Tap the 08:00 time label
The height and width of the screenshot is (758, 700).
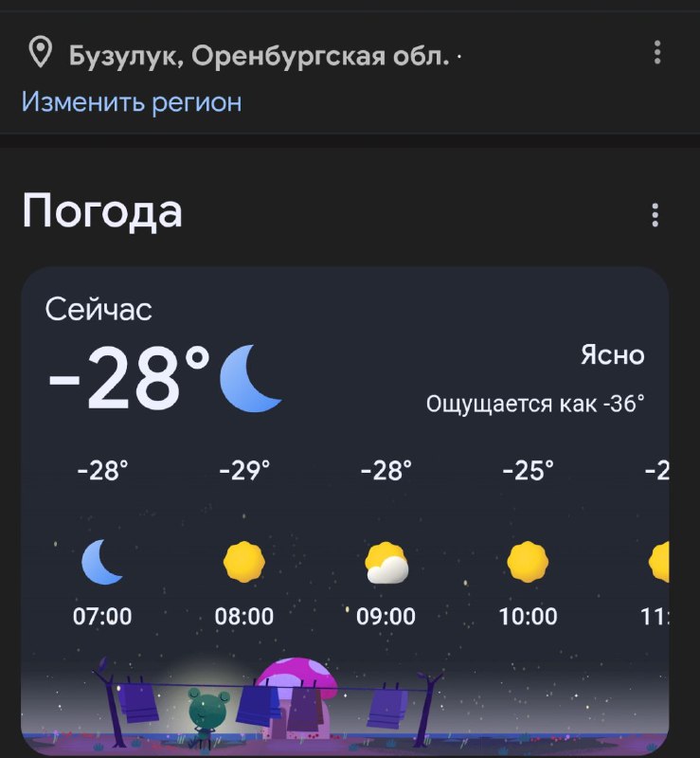[x=243, y=617]
